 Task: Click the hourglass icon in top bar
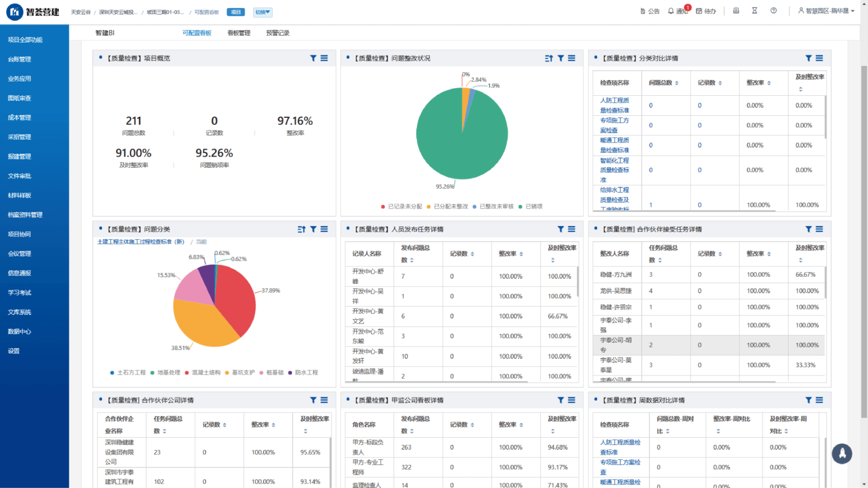tap(755, 11)
